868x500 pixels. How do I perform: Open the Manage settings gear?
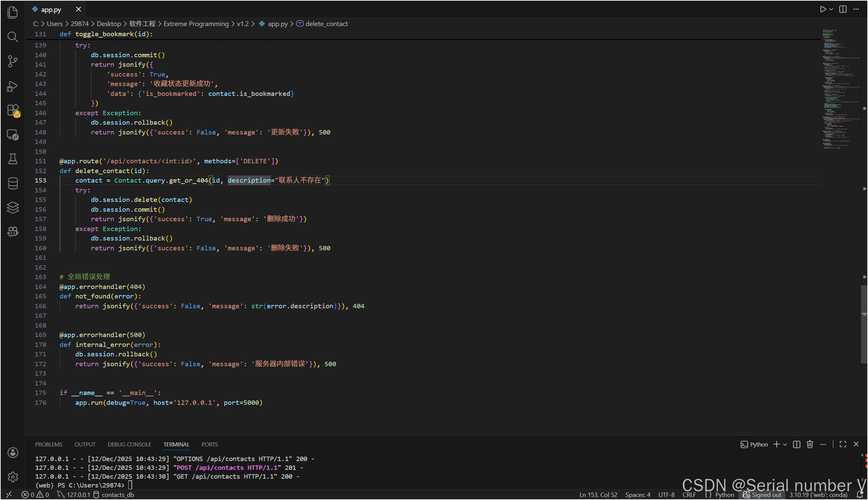pyautogui.click(x=13, y=477)
